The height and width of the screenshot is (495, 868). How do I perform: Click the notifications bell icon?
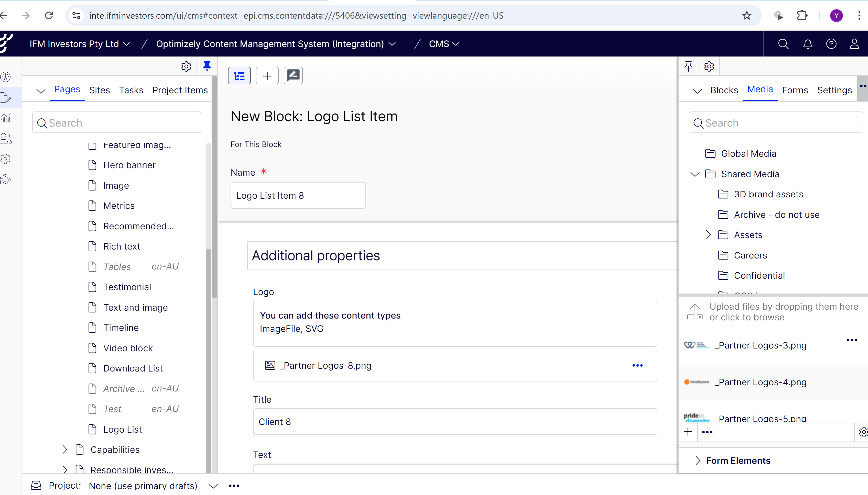(x=807, y=44)
